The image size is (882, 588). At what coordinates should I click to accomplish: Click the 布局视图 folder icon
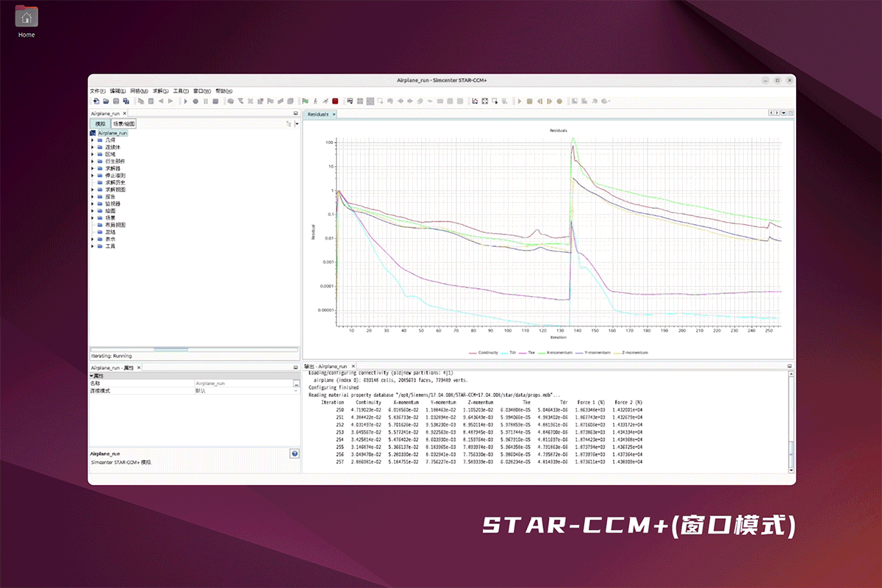pos(101,225)
